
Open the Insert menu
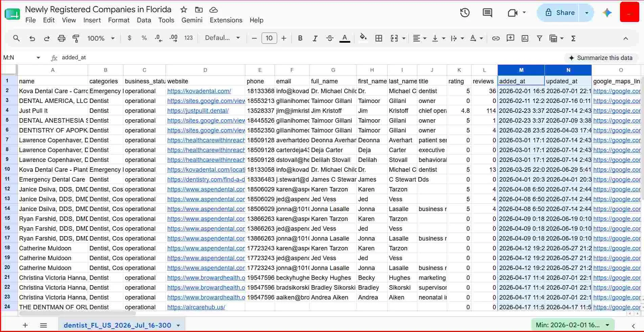tap(92, 20)
